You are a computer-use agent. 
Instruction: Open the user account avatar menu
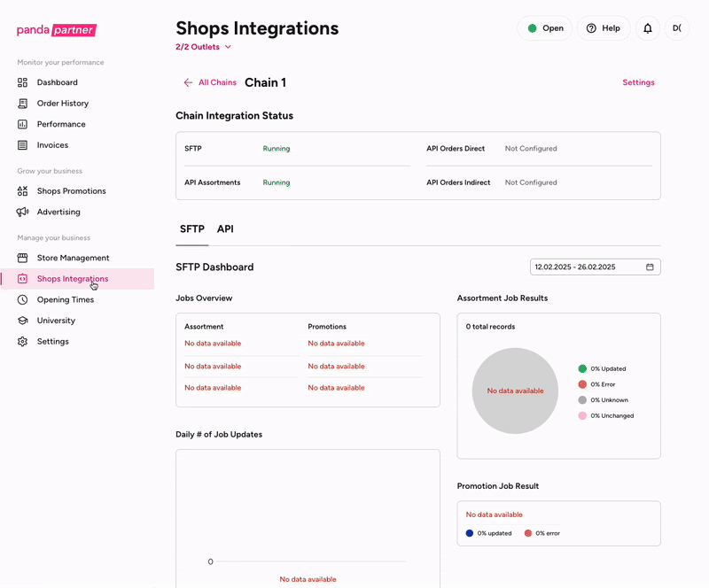coord(676,28)
